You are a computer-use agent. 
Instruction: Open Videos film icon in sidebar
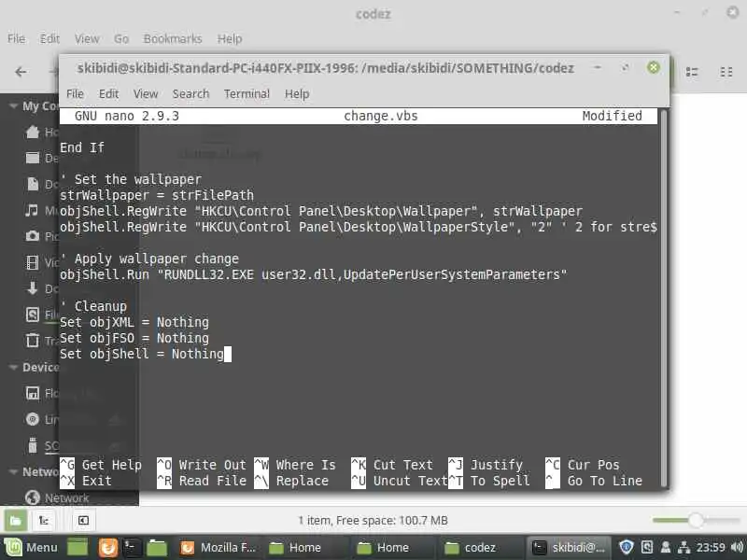(x=33, y=262)
